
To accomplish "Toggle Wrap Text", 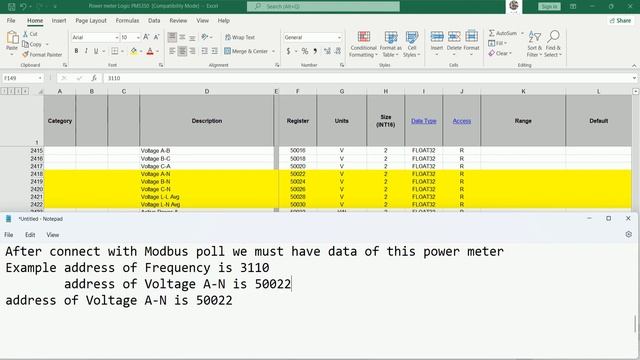I will click(240, 37).
